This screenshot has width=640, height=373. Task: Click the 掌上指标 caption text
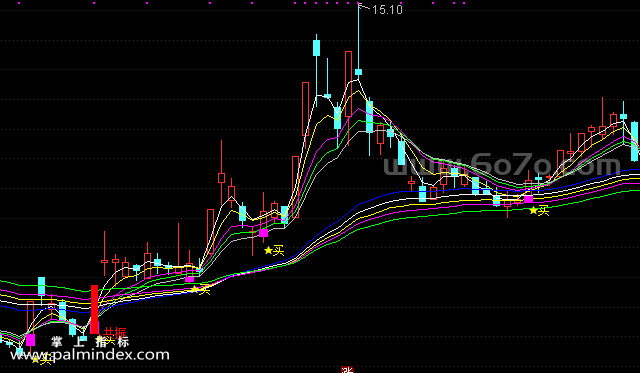[x=90, y=342]
